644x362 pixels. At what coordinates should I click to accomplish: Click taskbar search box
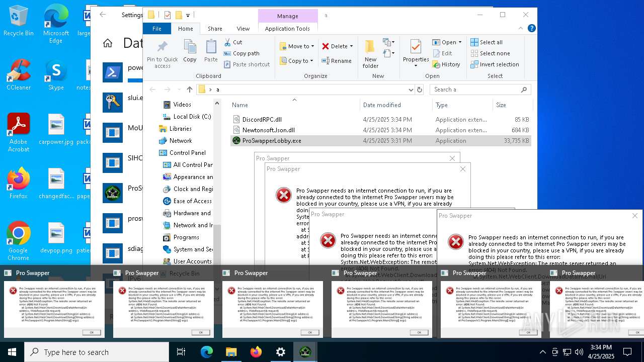tap(97, 352)
